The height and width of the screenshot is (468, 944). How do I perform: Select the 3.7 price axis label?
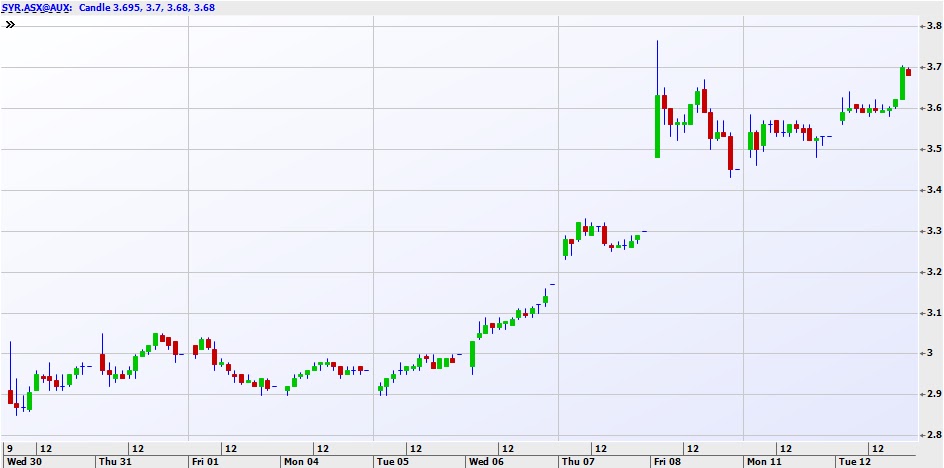click(x=935, y=67)
